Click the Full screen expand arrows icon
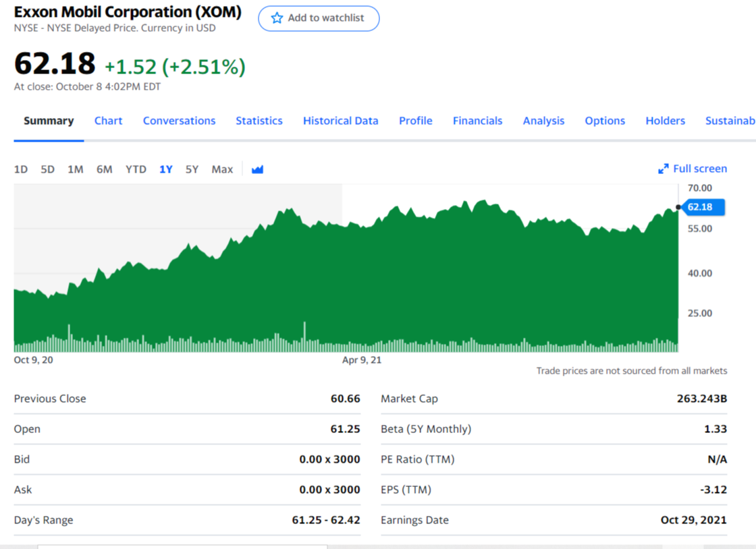Image resolution: width=756 pixels, height=549 pixels. pos(664,169)
